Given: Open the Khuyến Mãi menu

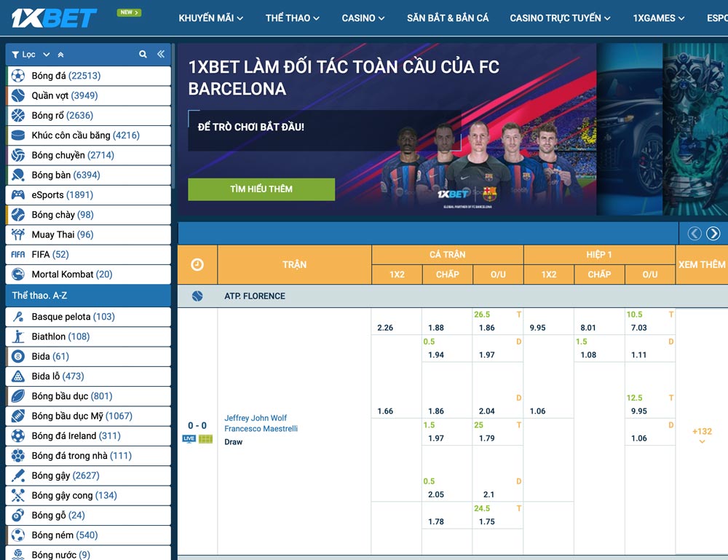Looking at the screenshot, I should [211, 18].
